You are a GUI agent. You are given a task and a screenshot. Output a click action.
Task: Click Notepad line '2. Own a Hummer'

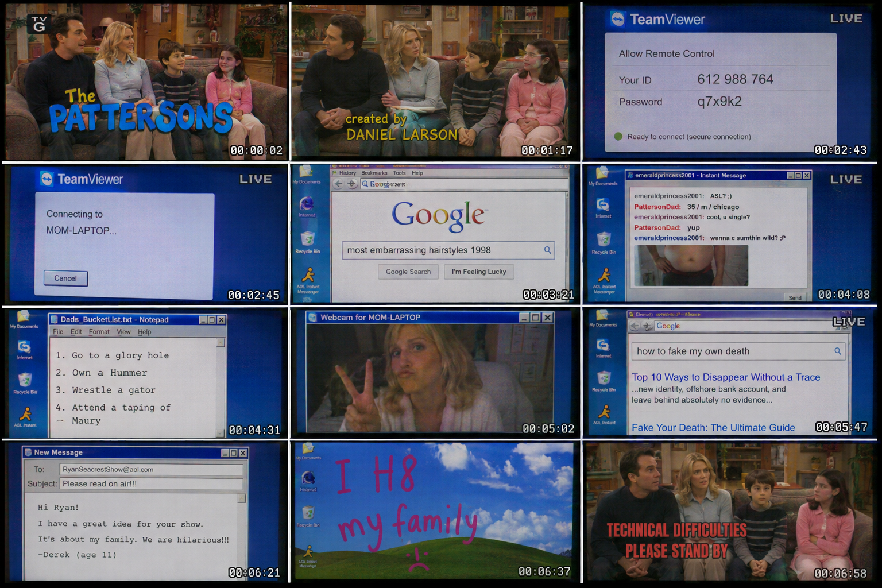click(x=101, y=373)
